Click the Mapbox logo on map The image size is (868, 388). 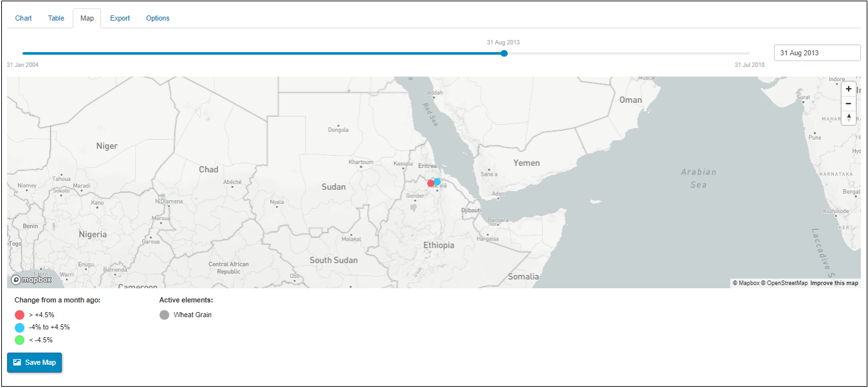tap(31, 280)
